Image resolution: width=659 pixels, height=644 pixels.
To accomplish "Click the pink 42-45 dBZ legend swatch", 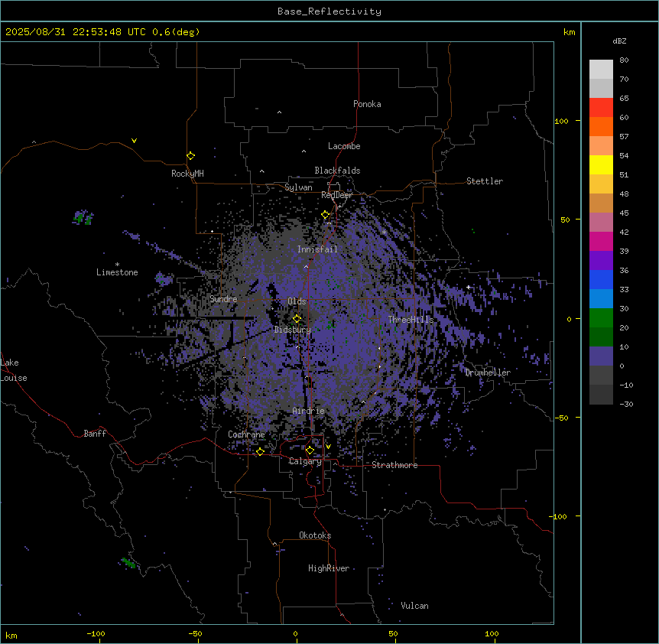I will [x=601, y=222].
